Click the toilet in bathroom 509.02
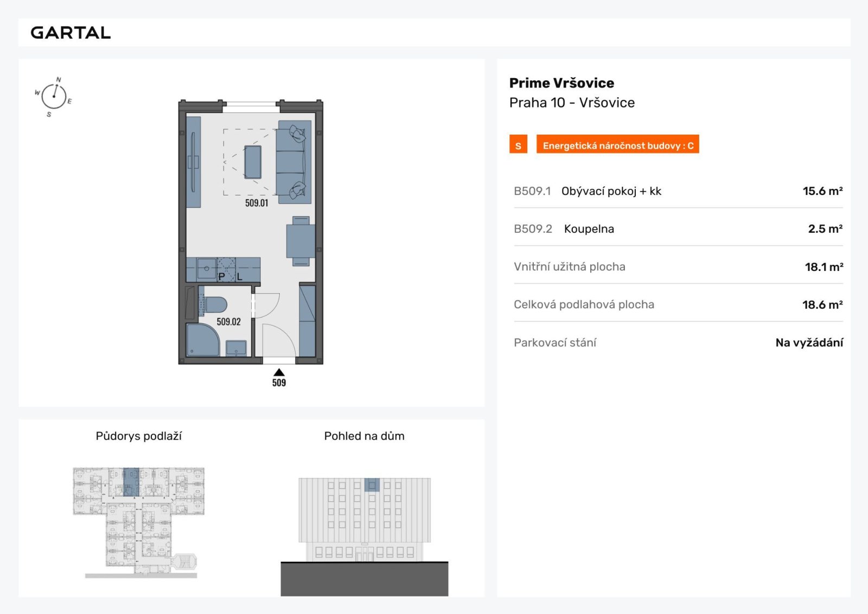Screen dimensions: 868x614 point(215,305)
